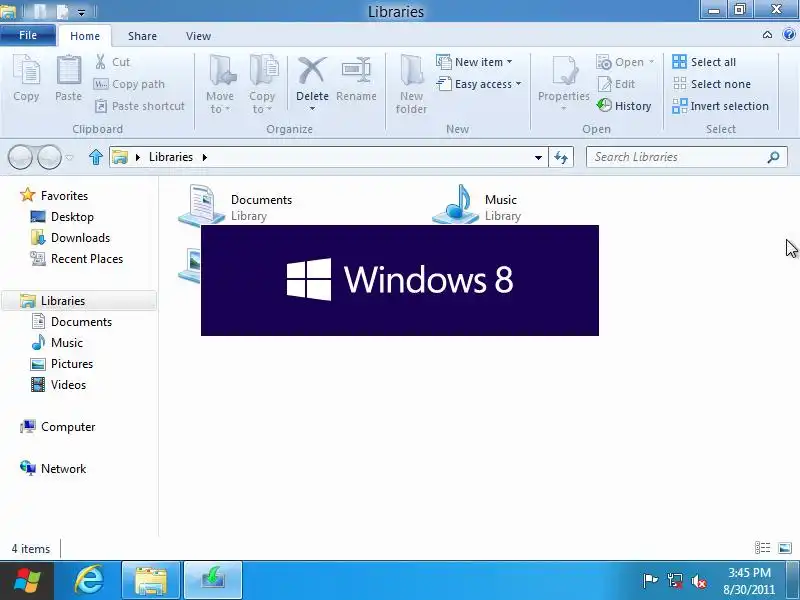This screenshot has width=800, height=600.
Task: Click Select none
Action: [x=712, y=84]
